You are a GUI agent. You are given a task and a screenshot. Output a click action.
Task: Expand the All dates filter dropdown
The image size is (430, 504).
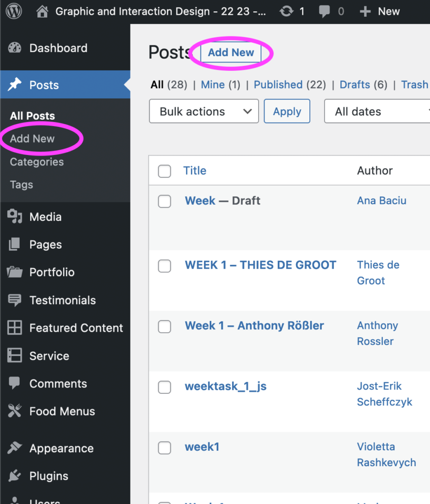click(377, 112)
